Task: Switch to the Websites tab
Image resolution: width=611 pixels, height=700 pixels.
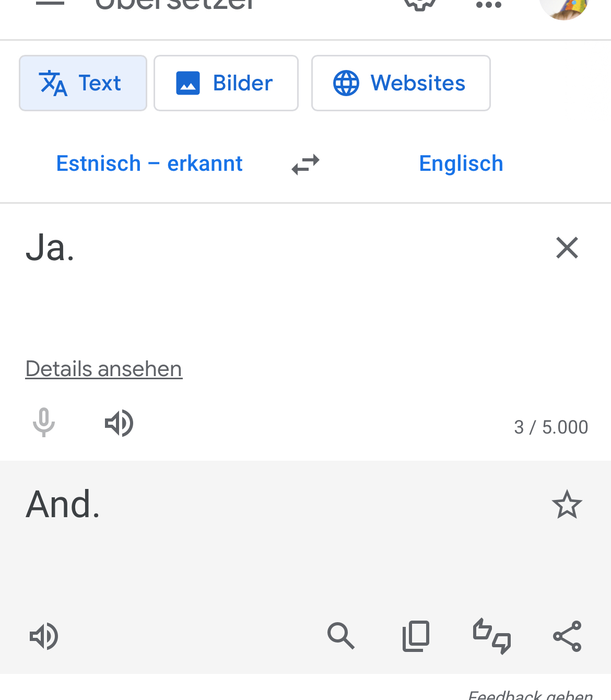Action: 401,83
